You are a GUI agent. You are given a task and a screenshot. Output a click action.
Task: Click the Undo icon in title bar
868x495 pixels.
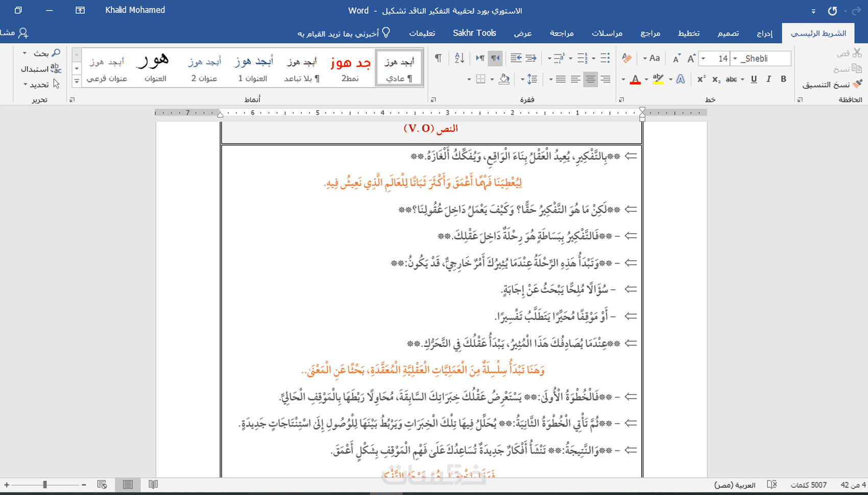pos(832,11)
